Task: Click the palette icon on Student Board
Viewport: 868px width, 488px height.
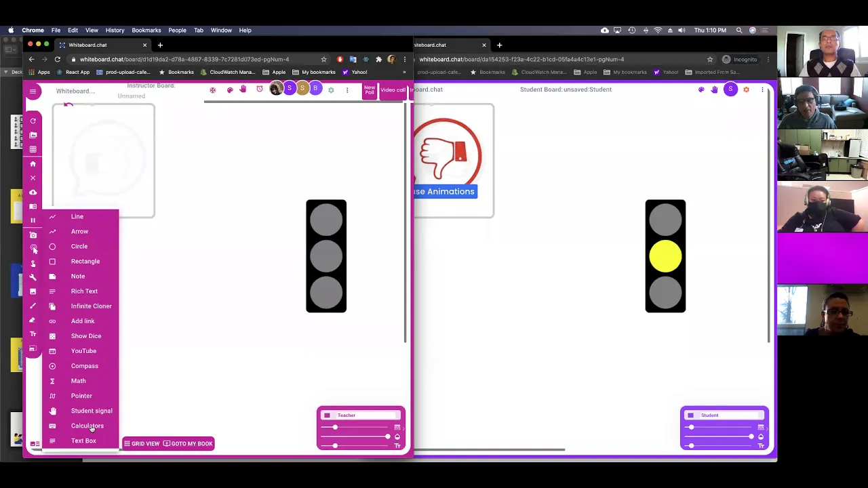Action: (x=701, y=89)
